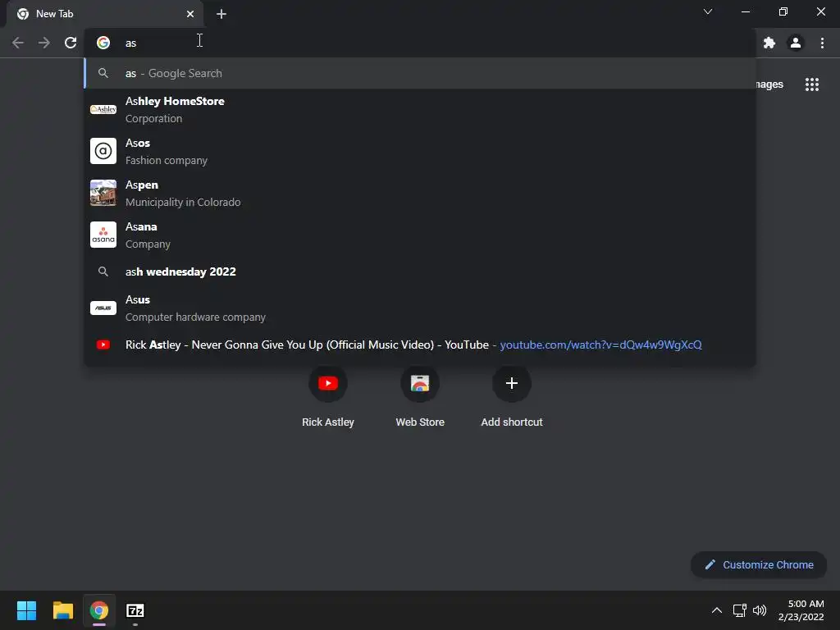The width and height of the screenshot is (840, 630).
Task: Open the Google apps grid
Action: pyautogui.click(x=812, y=84)
